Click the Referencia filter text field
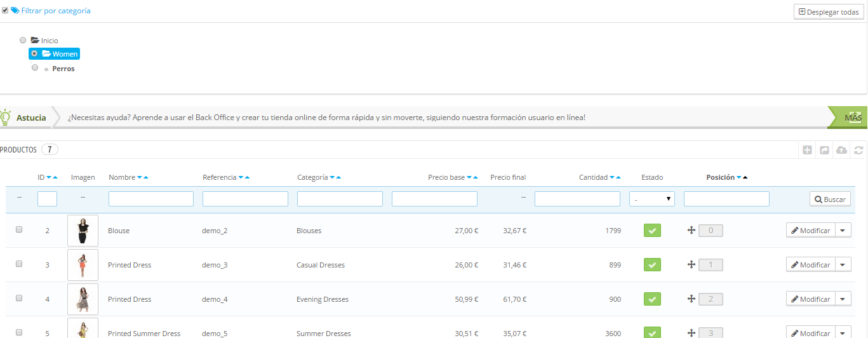Viewport: 868px width, 338px height. 245,199
